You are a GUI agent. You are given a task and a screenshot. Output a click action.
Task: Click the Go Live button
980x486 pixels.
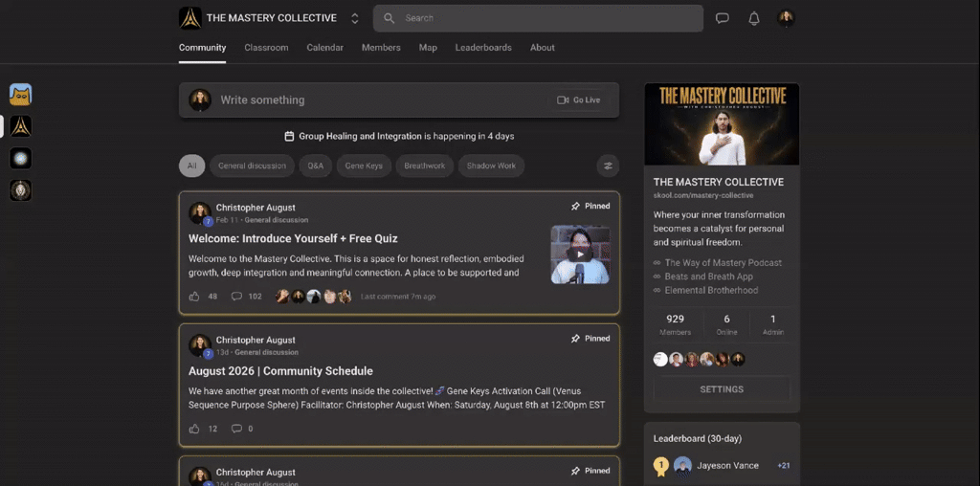(579, 99)
